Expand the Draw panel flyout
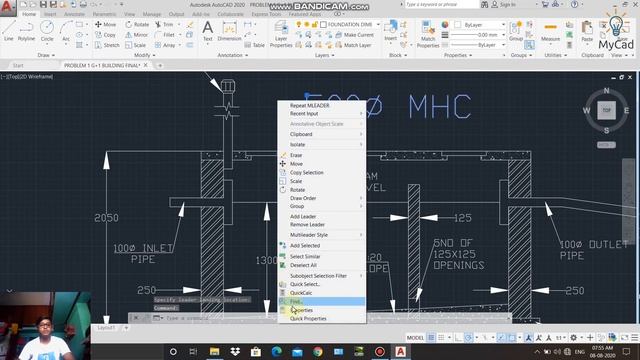This screenshot has width=640, height=360. click(x=46, y=55)
